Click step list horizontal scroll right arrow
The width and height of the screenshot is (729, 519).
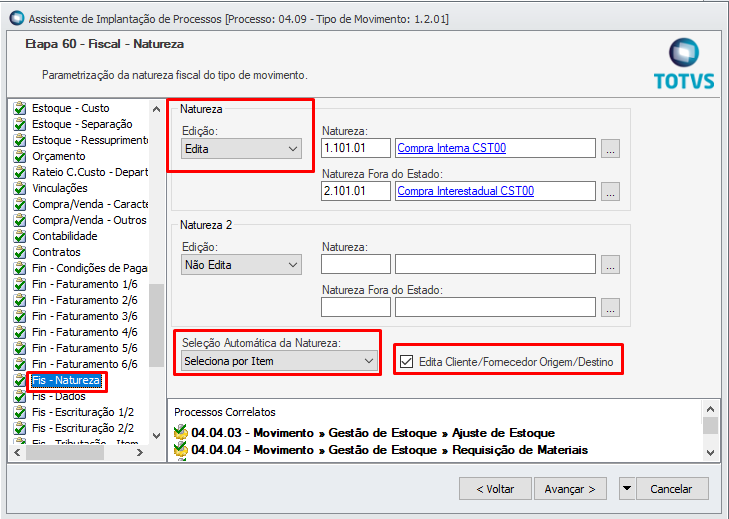[x=140, y=452]
